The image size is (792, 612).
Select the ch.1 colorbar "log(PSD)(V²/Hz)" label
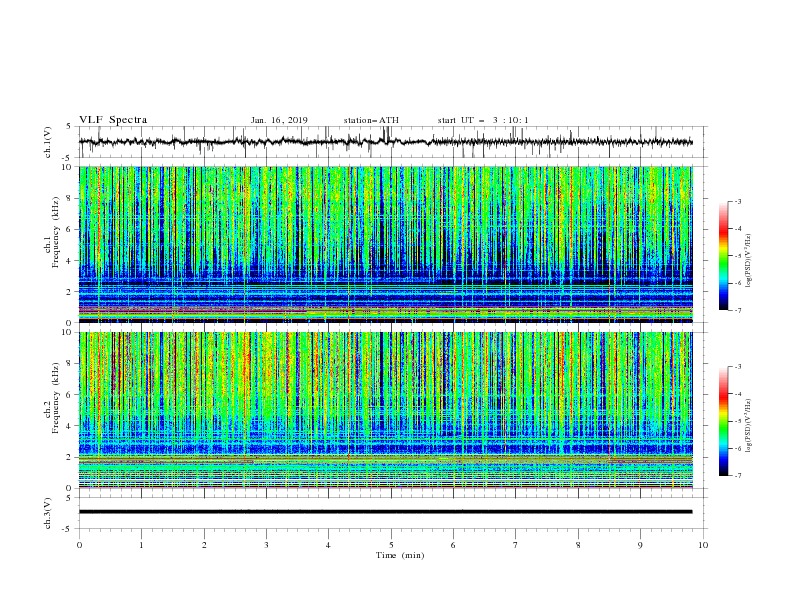pyautogui.click(x=748, y=261)
